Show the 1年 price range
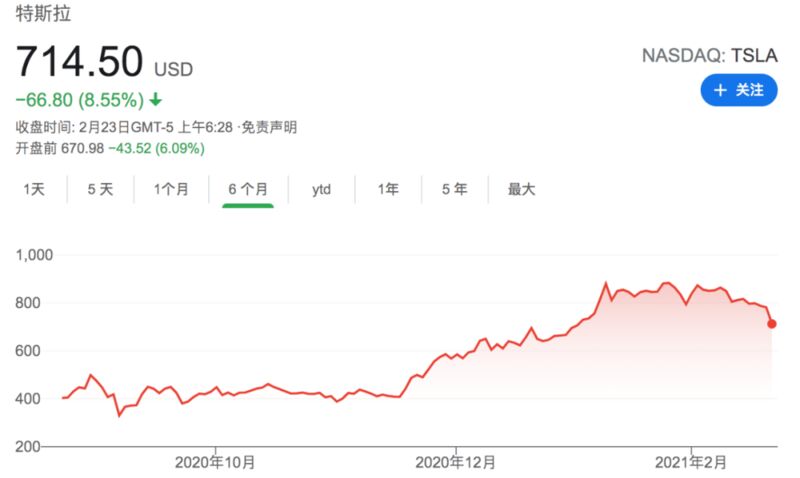This screenshot has height=478, width=800. click(388, 189)
